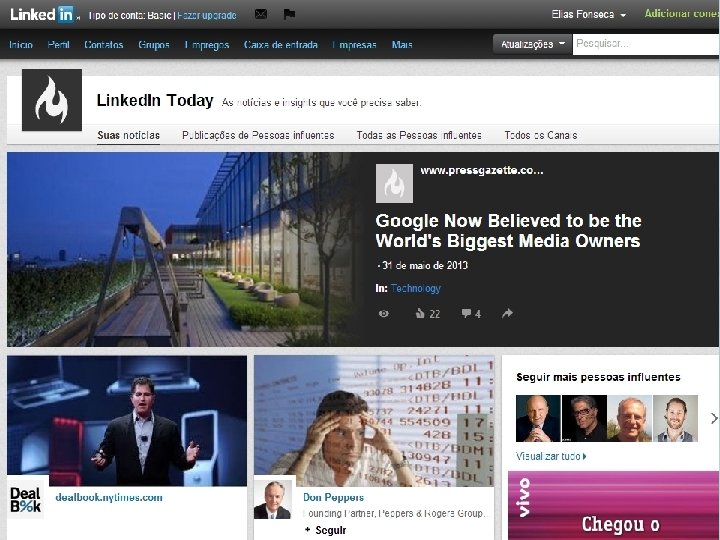Open the Technology channel link

[416, 288]
